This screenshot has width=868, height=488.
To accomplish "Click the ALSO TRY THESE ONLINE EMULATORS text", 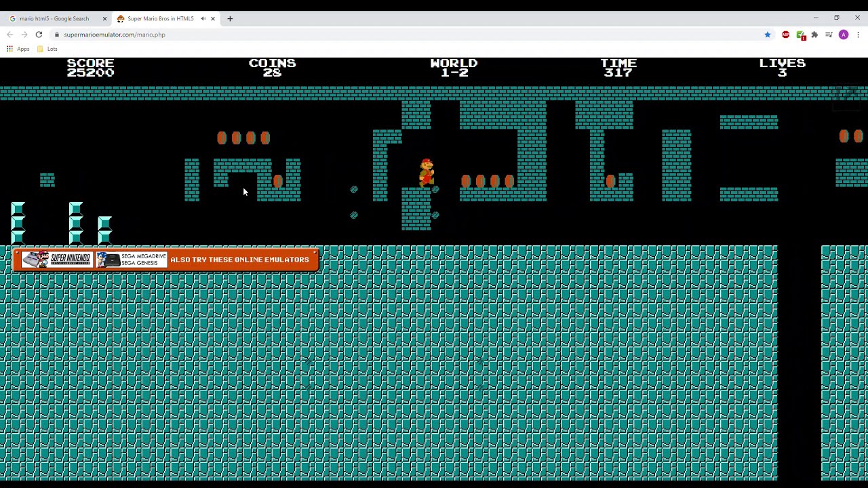I will [x=239, y=260].
